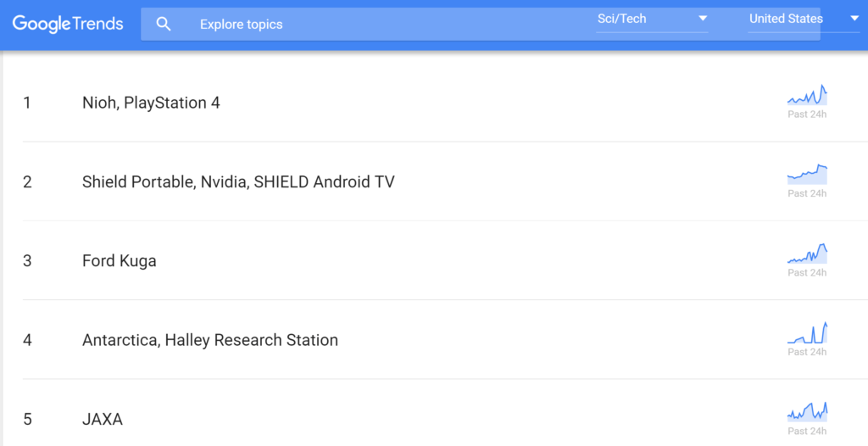Click the search magnifier icon

click(x=164, y=24)
